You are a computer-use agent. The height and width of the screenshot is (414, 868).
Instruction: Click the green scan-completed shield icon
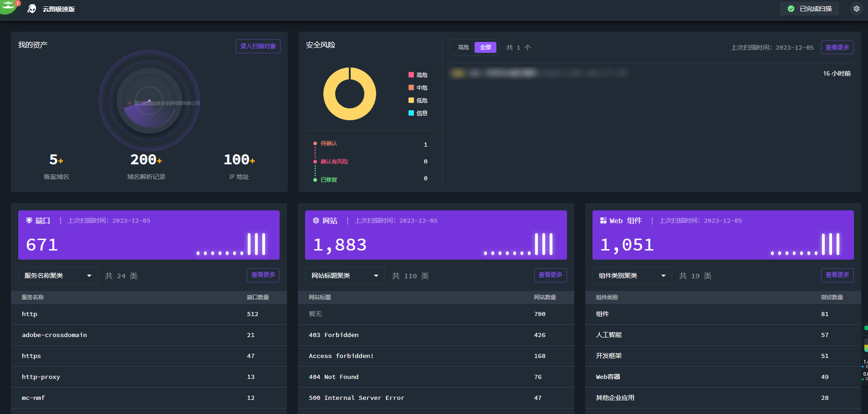(x=791, y=9)
